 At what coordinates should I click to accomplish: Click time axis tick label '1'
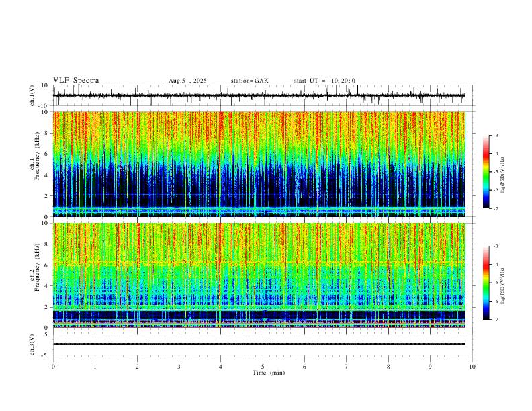pos(95,367)
